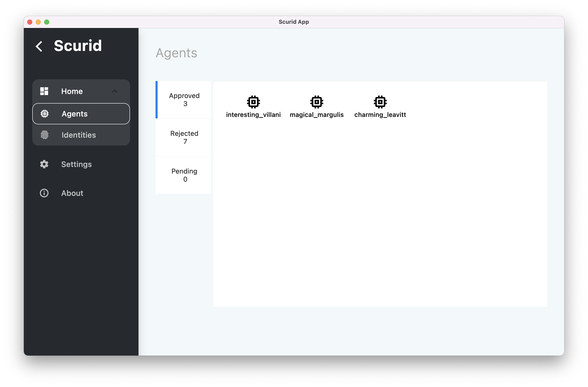Select the interesting_villani label
The width and height of the screenshot is (588, 387).
click(253, 115)
